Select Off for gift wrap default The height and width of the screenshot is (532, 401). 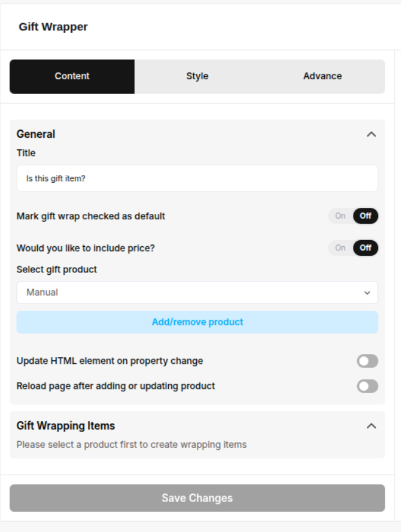pyautogui.click(x=366, y=216)
